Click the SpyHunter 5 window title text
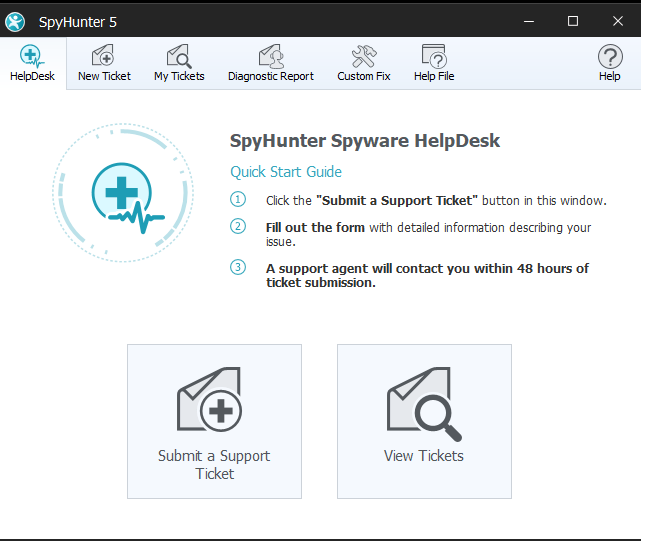 [78, 22]
